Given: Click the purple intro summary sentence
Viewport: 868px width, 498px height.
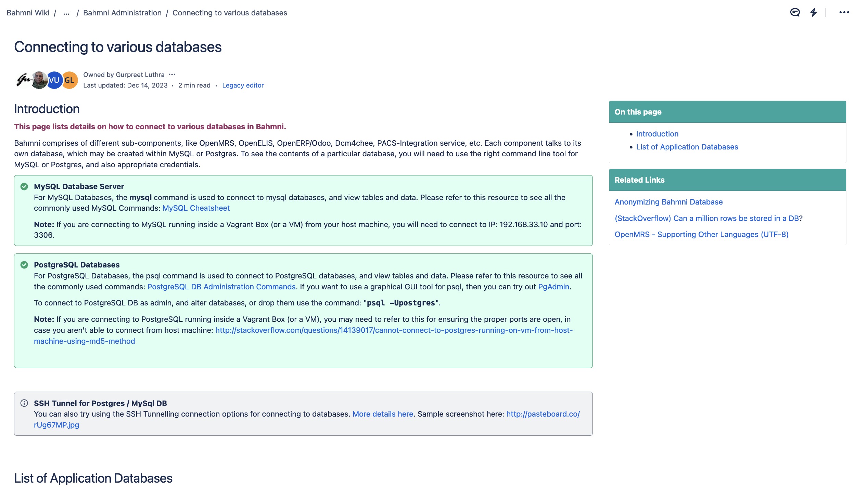Looking at the screenshot, I should (x=150, y=127).
